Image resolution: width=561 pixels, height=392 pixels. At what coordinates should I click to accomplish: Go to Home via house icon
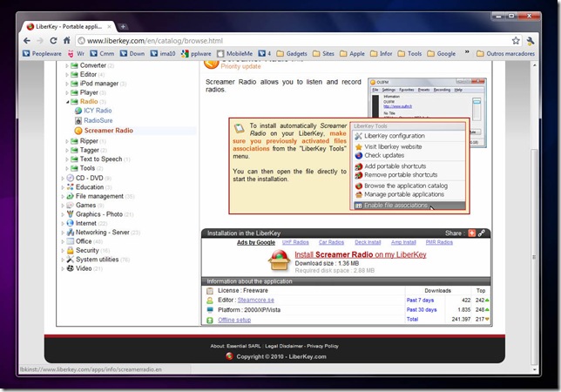point(66,40)
